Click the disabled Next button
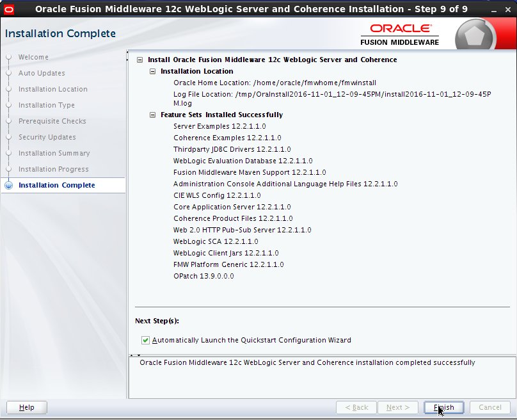 tap(398, 407)
